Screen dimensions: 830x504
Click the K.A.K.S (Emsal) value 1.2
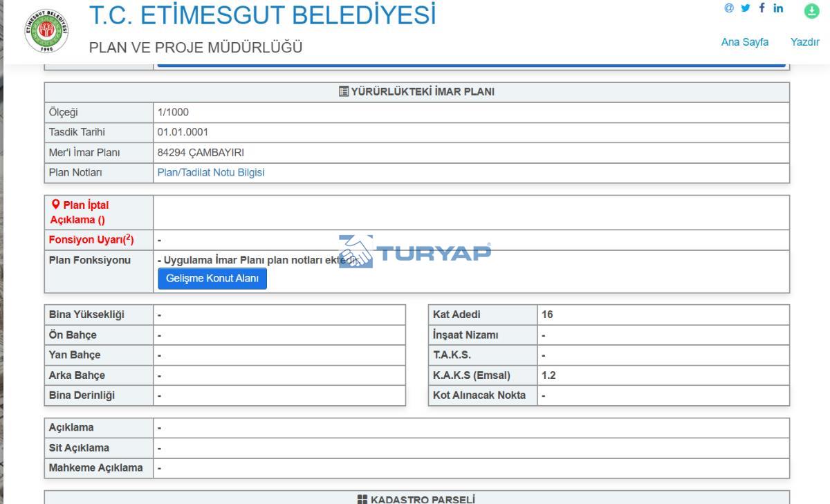(548, 375)
